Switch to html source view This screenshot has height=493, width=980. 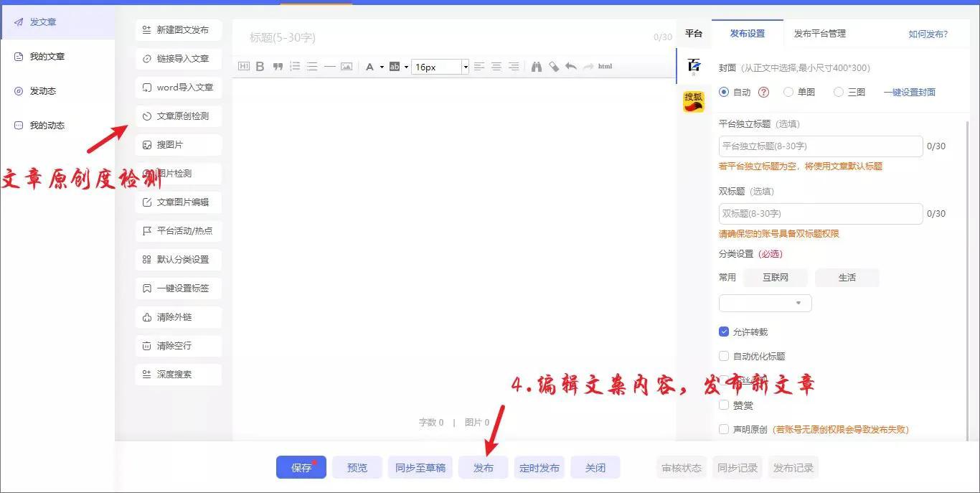605,66
